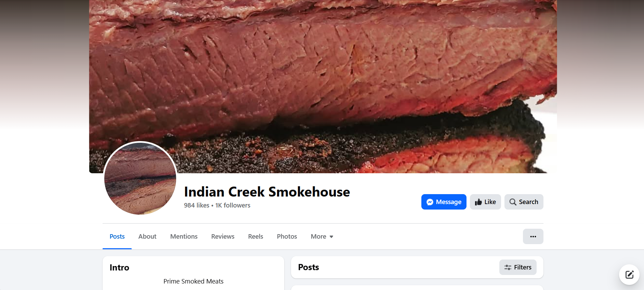This screenshot has width=644, height=290.
Task: Click the magnifying glass Search icon
Action: tap(513, 202)
